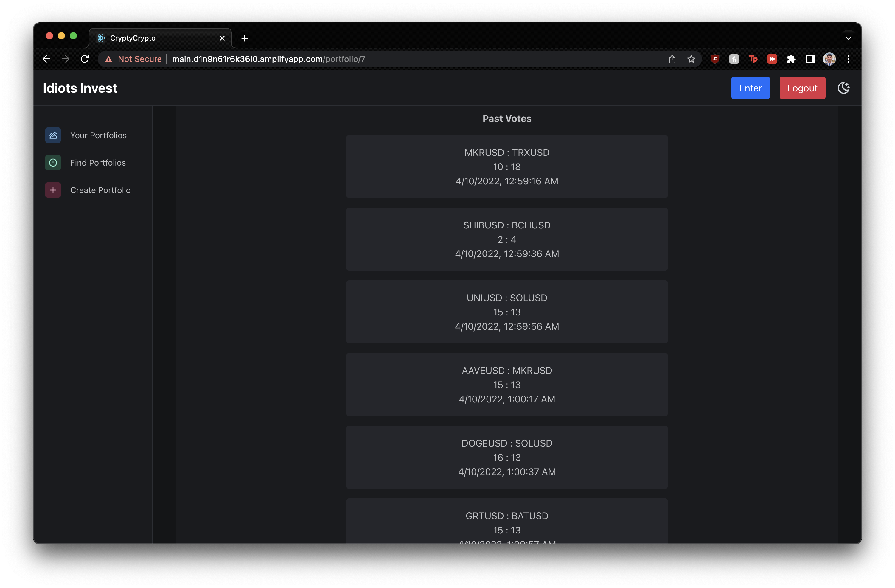
Task: Open the uBlock Origin extension icon
Action: (715, 59)
